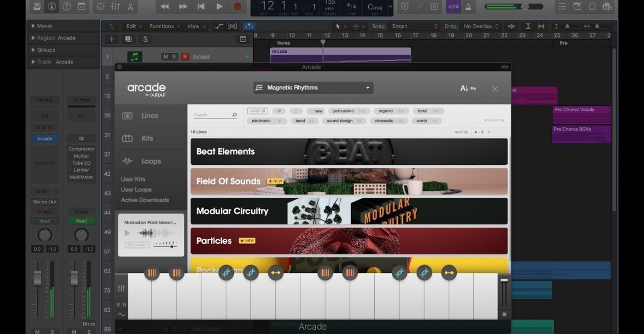Toggle the Inspector info icon
Image resolution: width=644 pixels, height=334 pixels.
click(52, 6)
